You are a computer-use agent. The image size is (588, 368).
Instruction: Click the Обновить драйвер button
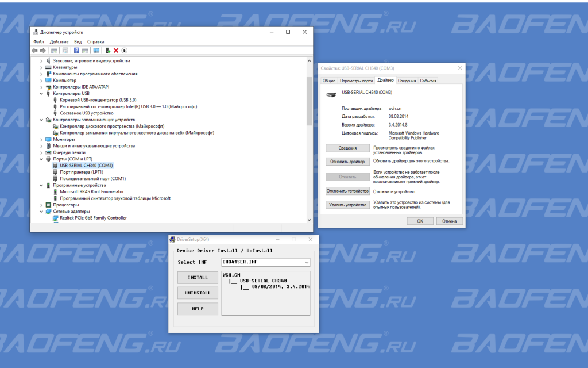coord(347,162)
